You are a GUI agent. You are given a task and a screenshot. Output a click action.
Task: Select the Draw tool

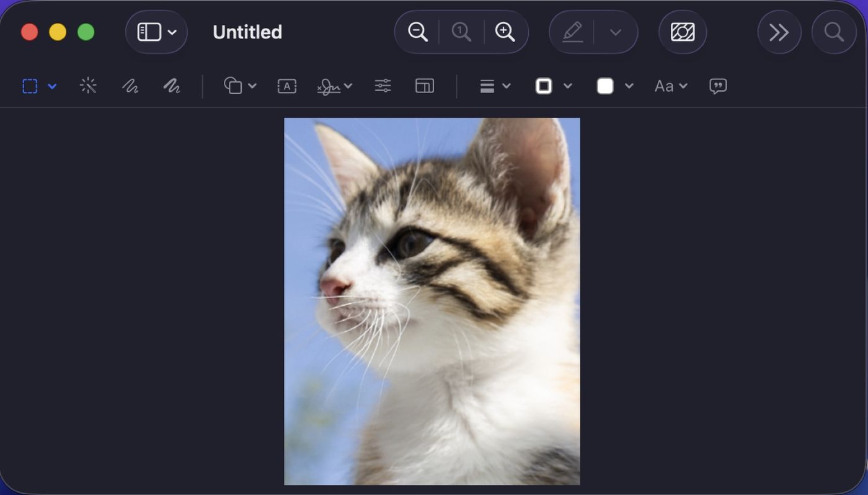pos(172,86)
